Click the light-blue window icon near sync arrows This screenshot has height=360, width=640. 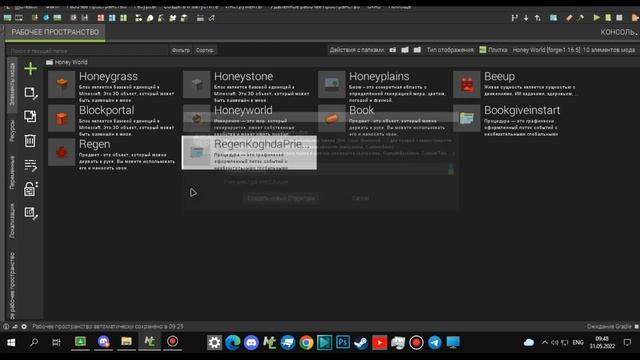[x=553, y=18]
